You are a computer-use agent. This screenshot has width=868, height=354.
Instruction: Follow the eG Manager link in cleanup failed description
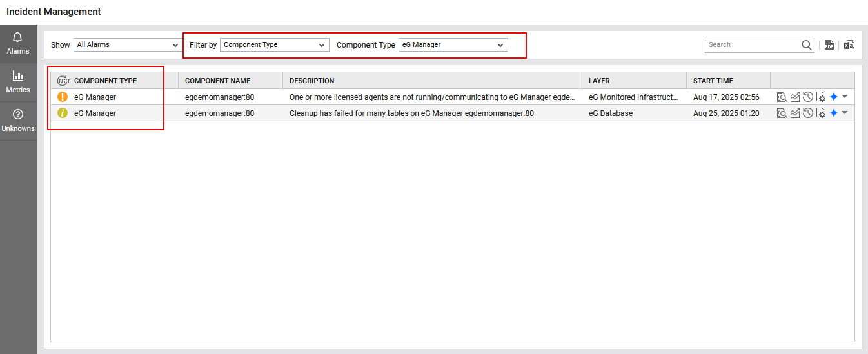(x=441, y=113)
